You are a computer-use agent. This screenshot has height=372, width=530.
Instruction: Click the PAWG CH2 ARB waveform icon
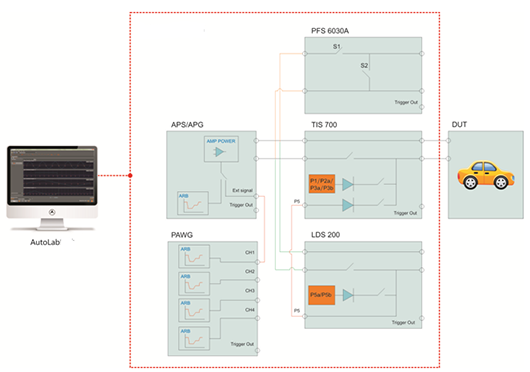pos(194,284)
